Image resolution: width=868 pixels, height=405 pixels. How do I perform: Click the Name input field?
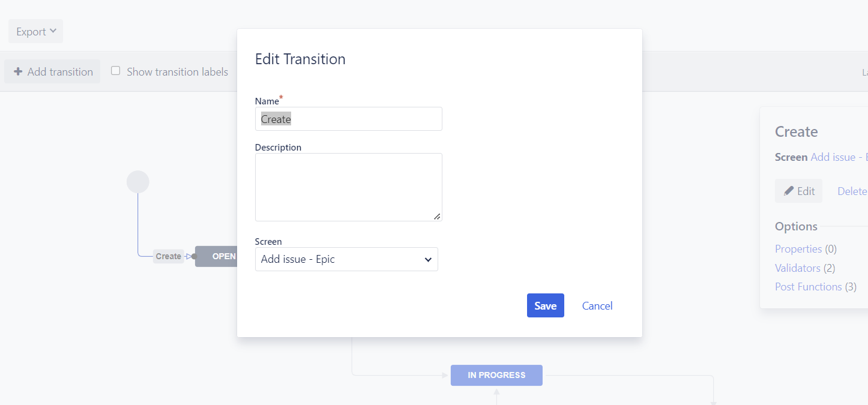[348, 119]
